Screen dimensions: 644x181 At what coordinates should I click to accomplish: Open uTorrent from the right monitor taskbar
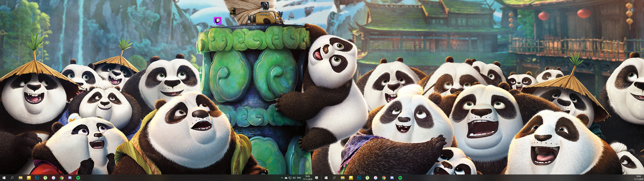[x=367, y=178]
